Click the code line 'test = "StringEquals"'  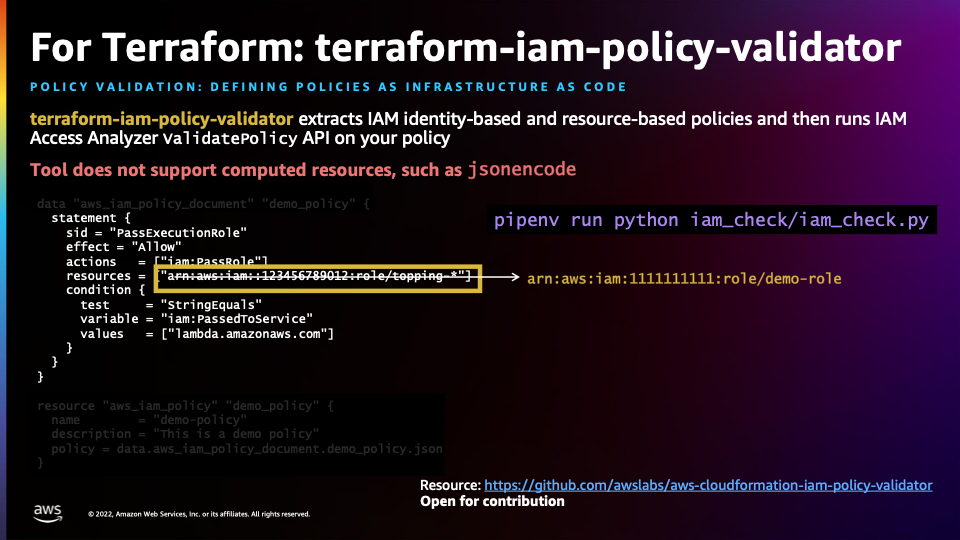coord(171,305)
